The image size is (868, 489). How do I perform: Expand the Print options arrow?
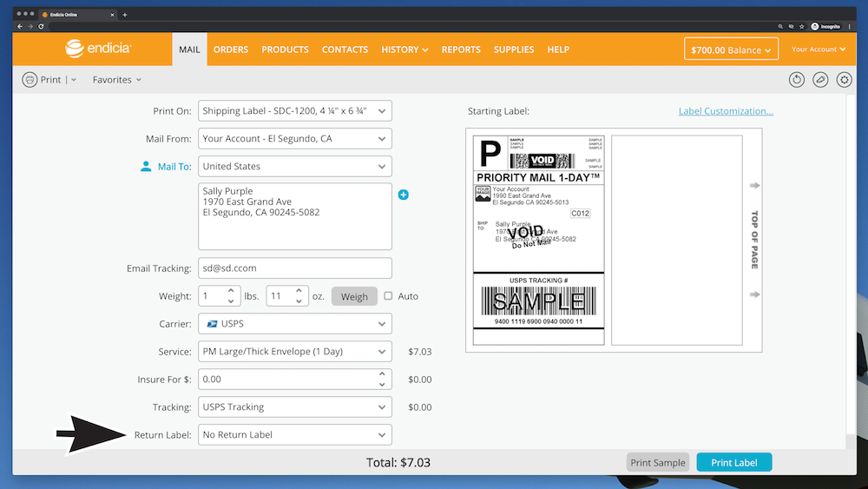(x=74, y=80)
